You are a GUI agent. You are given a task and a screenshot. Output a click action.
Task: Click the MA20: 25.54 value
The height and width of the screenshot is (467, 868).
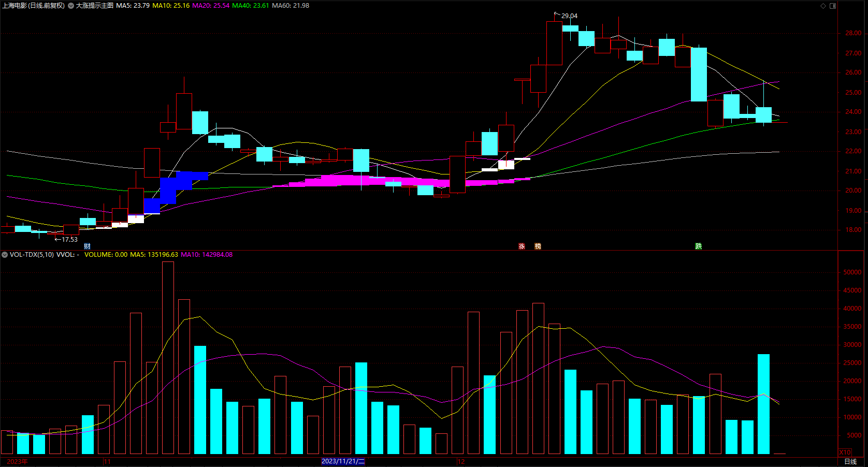pos(211,6)
